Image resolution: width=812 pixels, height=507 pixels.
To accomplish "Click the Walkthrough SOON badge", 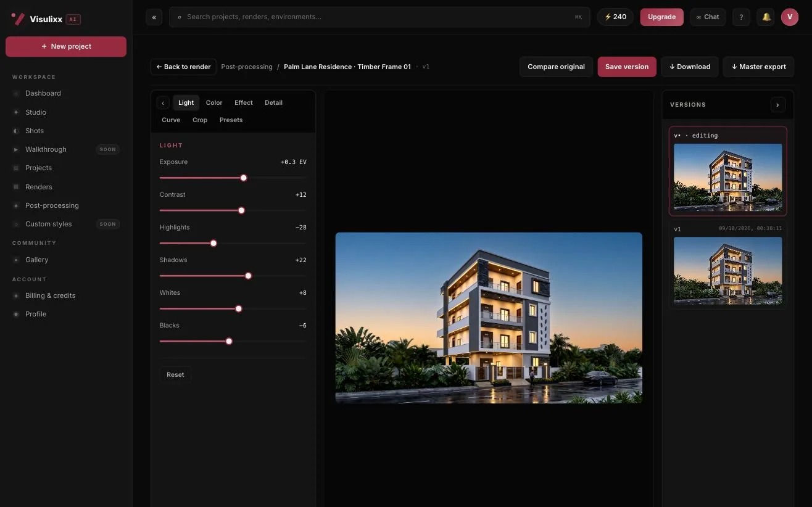I will point(108,149).
